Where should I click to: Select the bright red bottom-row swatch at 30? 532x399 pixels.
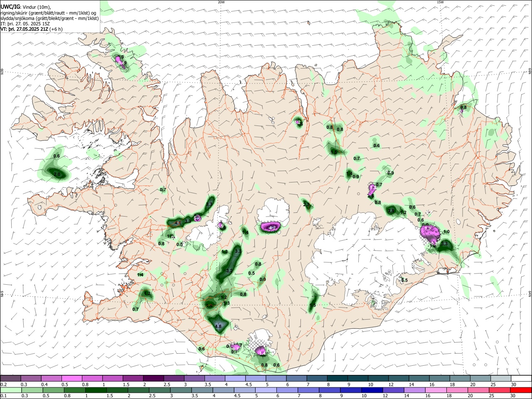pyautogui.click(x=520, y=390)
